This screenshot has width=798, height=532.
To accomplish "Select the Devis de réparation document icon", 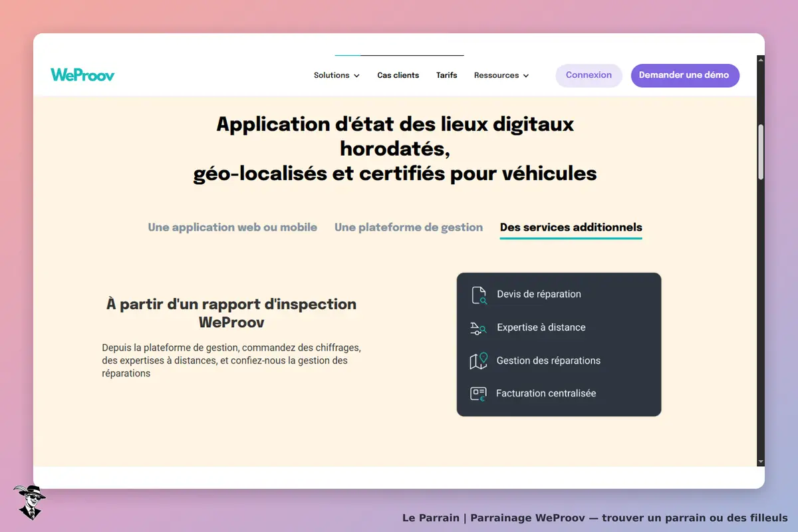I will click(479, 295).
